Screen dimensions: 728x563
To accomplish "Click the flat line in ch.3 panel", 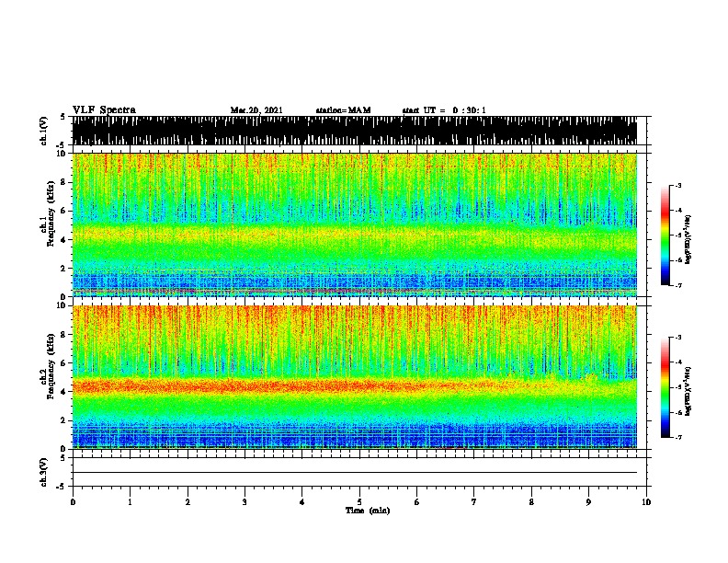I will pyautogui.click(x=355, y=473).
